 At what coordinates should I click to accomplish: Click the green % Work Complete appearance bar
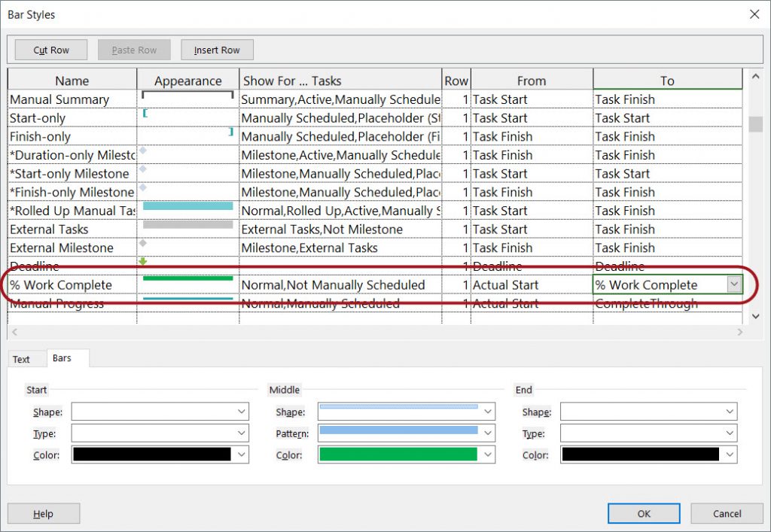pos(187,278)
